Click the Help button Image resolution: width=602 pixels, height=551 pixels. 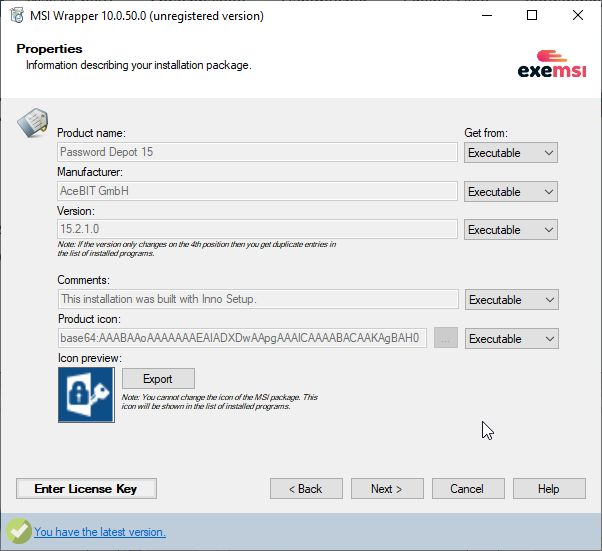[x=549, y=488]
